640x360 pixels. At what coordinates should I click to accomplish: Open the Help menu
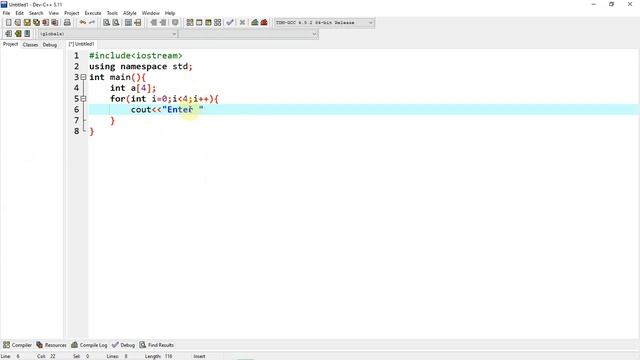click(x=170, y=13)
